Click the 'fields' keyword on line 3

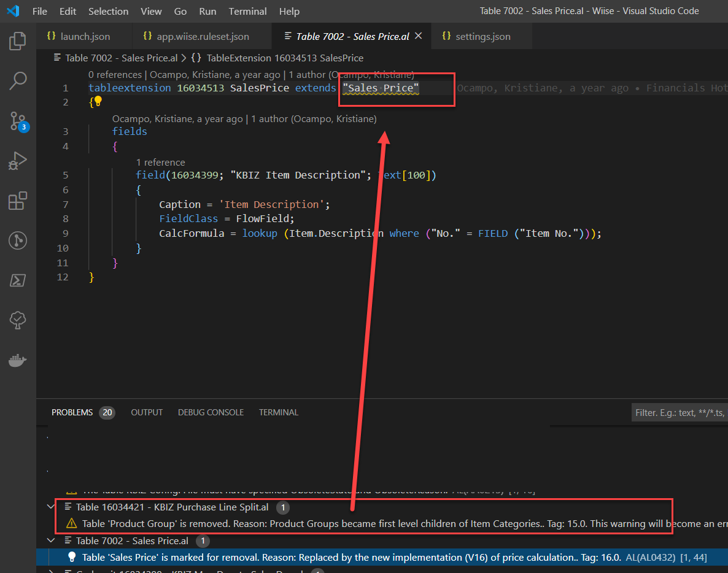click(x=130, y=132)
